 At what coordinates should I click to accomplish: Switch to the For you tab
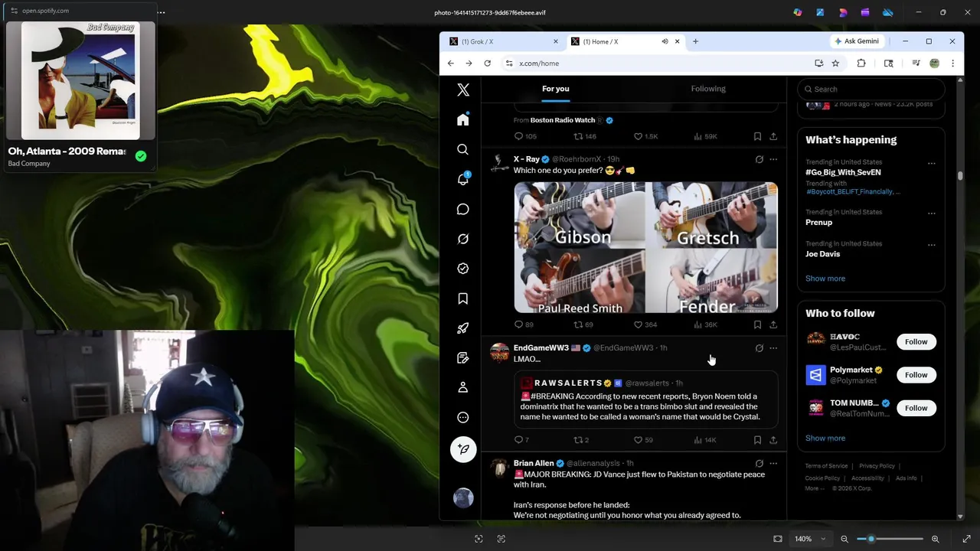(556, 89)
